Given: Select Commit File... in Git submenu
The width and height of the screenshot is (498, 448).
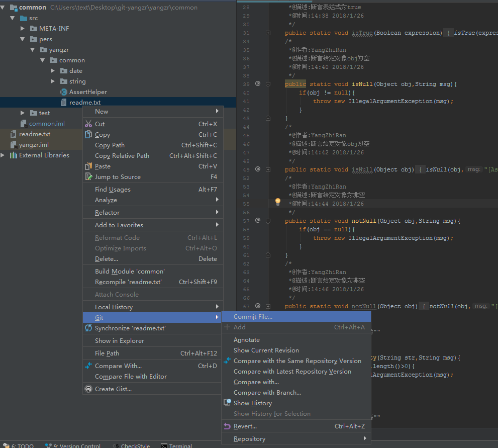Looking at the screenshot, I should click(296, 316).
